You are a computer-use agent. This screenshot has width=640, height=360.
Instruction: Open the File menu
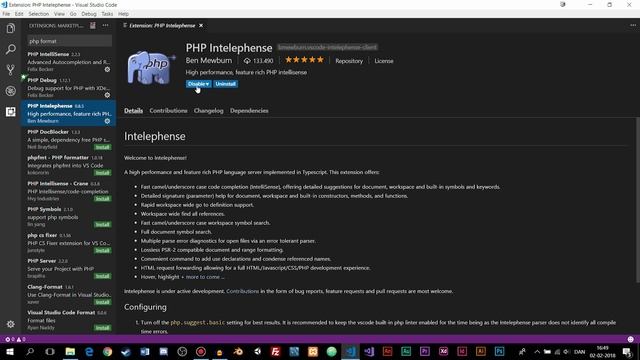6,14
